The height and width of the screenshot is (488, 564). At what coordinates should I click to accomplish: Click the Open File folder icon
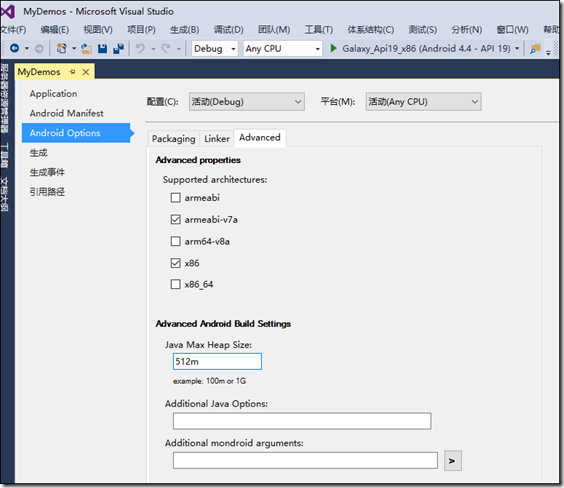86,49
